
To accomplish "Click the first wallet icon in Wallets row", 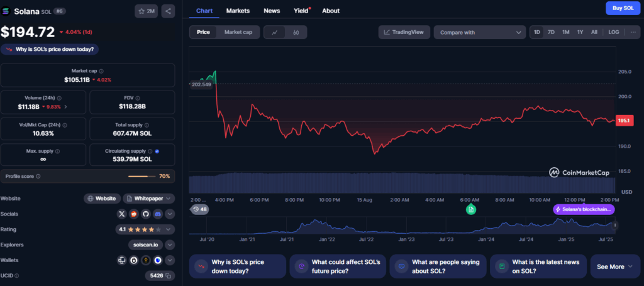I will [x=121, y=260].
